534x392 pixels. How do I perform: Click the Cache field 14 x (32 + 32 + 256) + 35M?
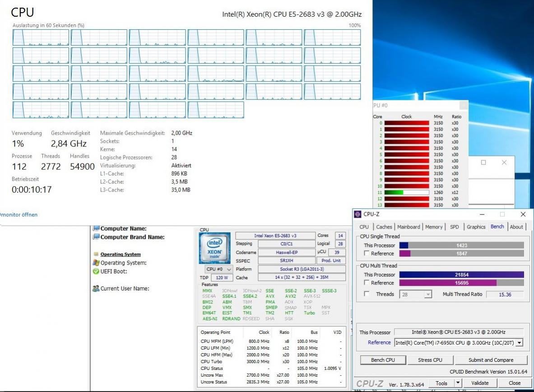[x=302, y=277]
